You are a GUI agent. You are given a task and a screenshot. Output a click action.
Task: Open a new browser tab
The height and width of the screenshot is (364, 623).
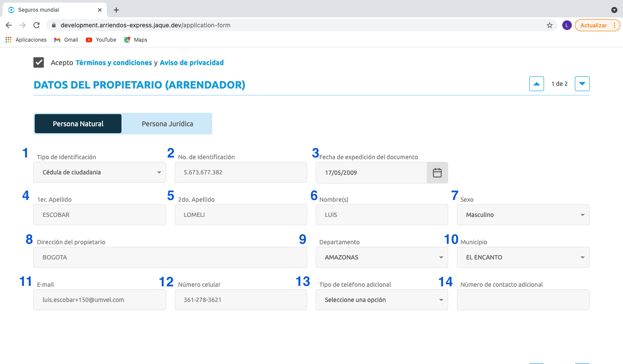pos(116,10)
